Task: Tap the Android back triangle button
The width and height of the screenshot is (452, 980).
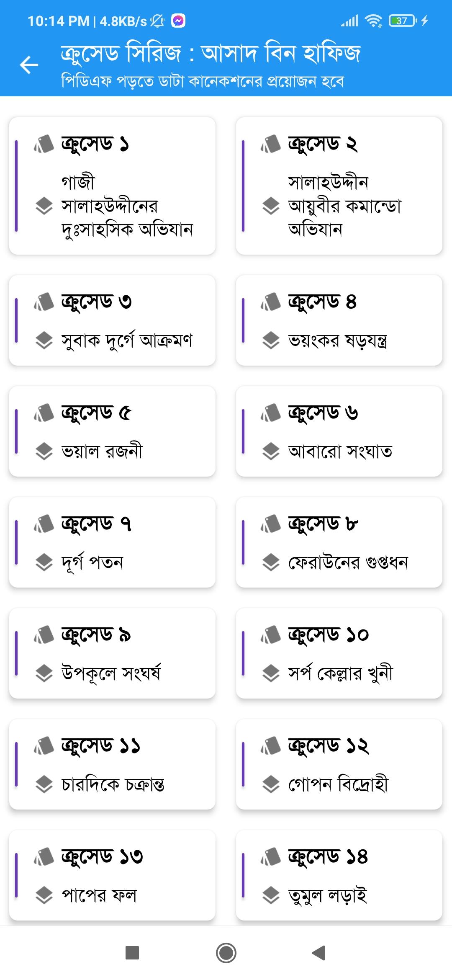Action: 319,953
